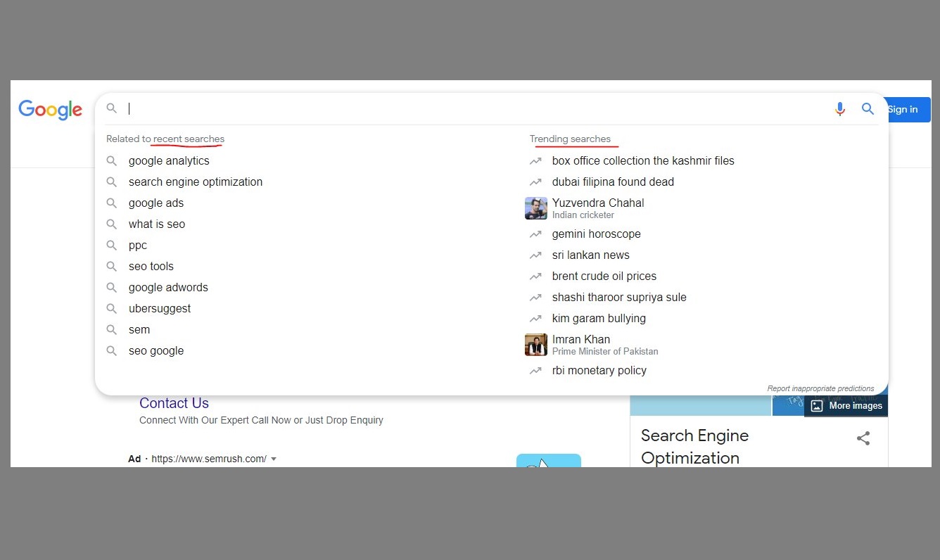Select suggestion 'search engine optimization'

pos(196,182)
